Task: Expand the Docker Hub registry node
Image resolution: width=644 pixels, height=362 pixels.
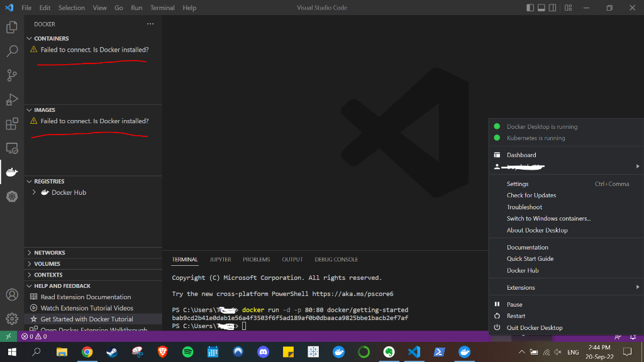Action: pos(34,192)
